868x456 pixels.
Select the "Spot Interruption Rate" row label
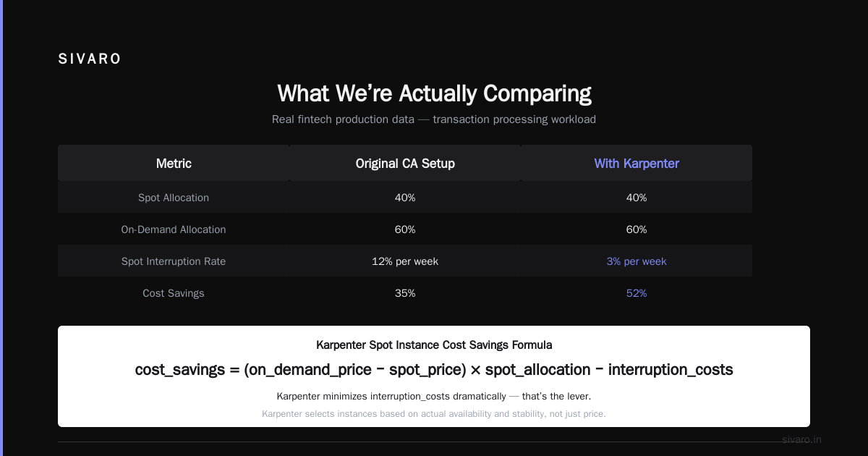pos(174,261)
